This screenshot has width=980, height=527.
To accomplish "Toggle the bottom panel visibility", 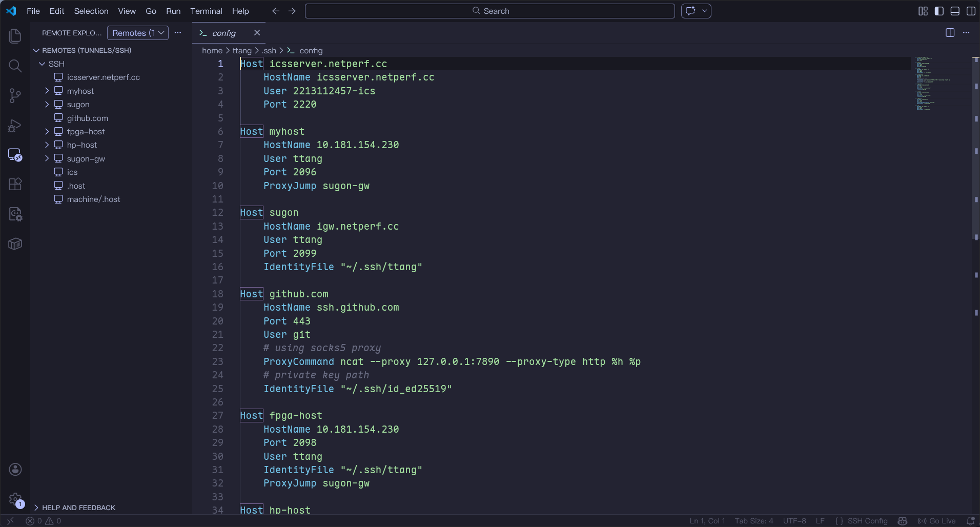I will point(955,11).
